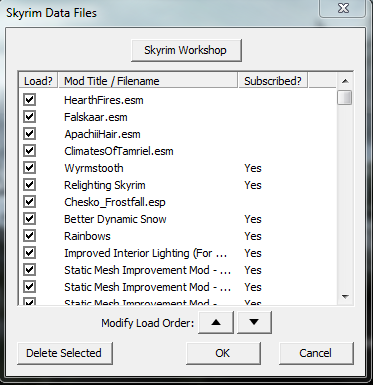Image resolution: width=373 pixels, height=385 pixels.
Task: Uncheck the HearthFires.esm load checkbox
Action: point(29,100)
